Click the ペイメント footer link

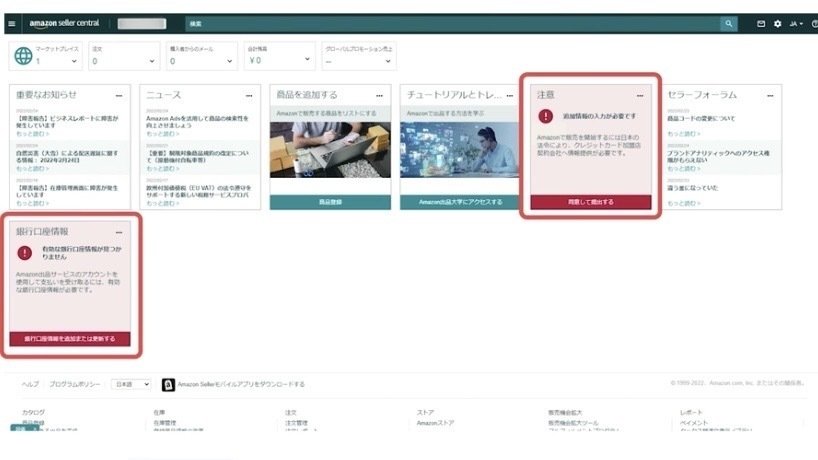click(x=693, y=423)
